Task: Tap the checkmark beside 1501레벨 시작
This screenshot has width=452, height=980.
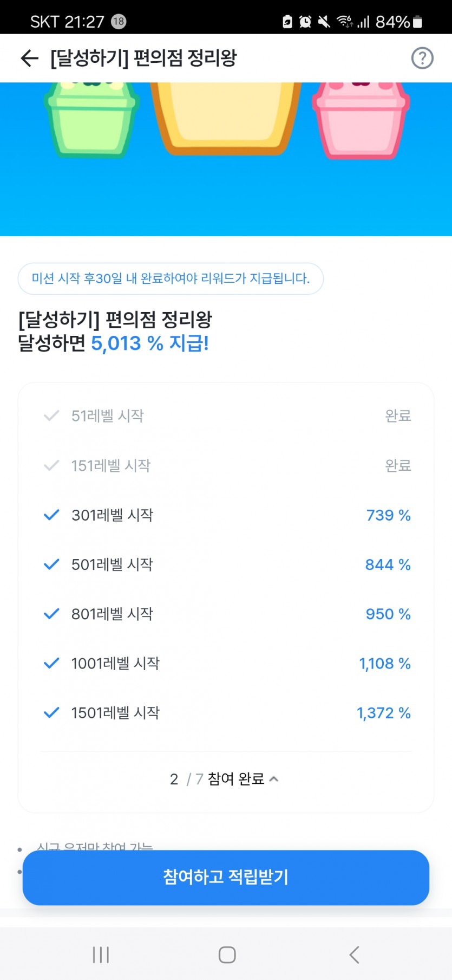Action: [51, 712]
